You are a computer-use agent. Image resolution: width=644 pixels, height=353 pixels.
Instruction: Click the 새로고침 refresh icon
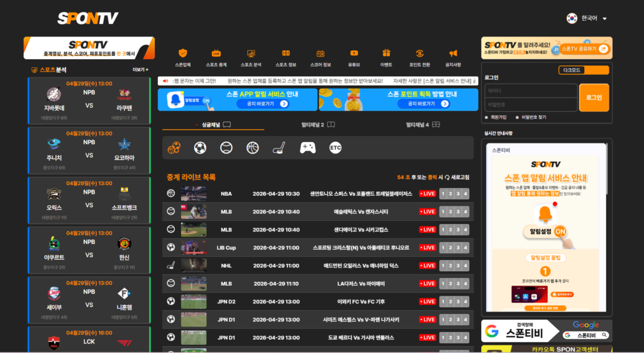click(447, 177)
